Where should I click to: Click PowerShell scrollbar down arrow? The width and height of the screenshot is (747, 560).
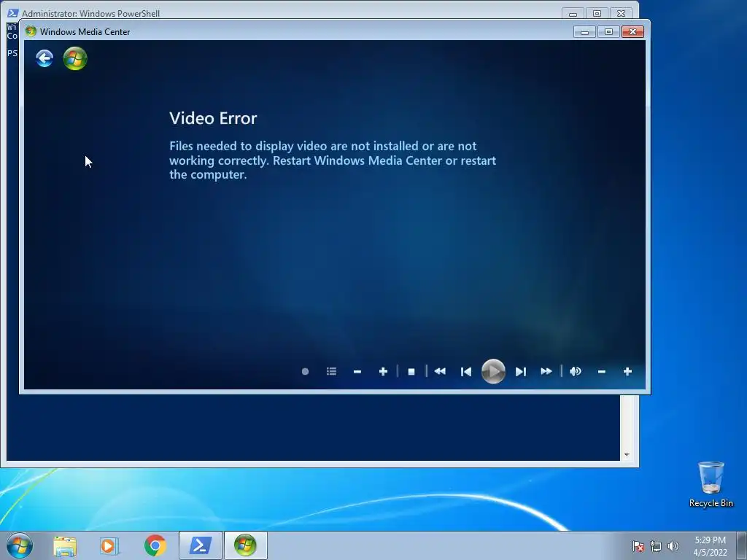627,455
